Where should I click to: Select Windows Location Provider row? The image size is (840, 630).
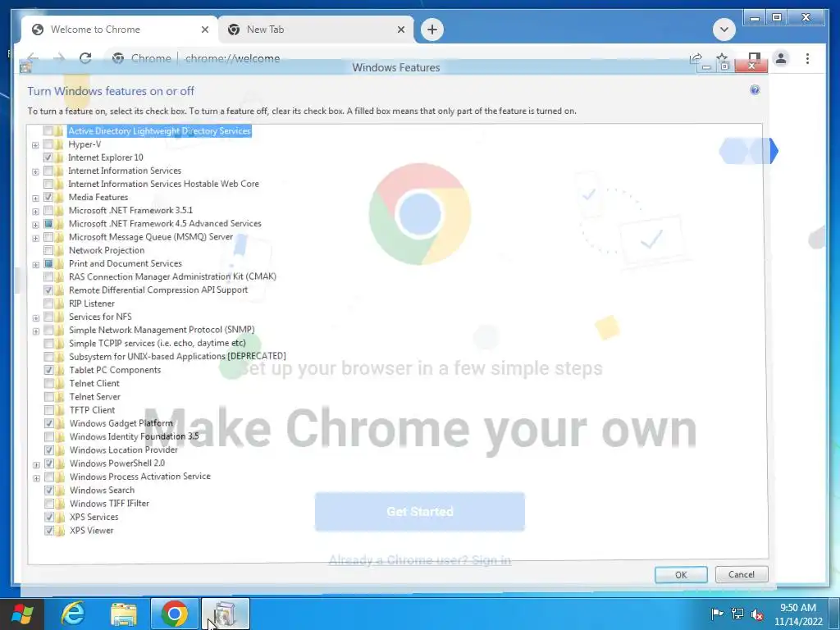click(x=124, y=450)
